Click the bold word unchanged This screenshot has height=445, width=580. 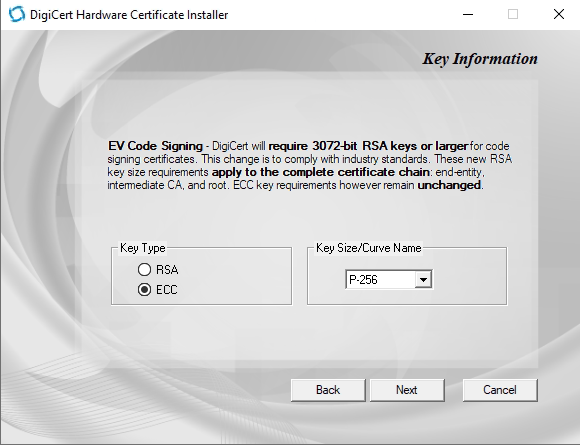point(449,185)
